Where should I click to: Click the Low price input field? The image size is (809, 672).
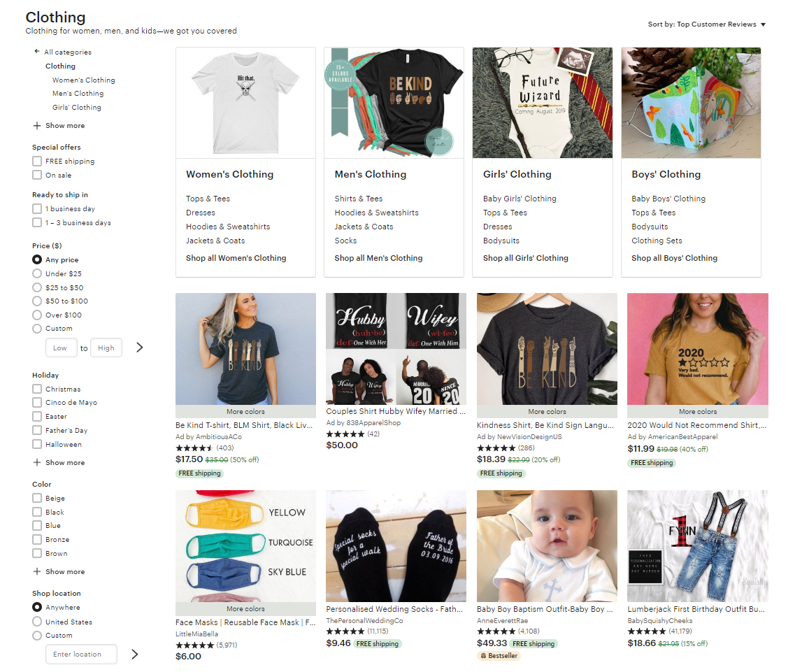(x=62, y=348)
